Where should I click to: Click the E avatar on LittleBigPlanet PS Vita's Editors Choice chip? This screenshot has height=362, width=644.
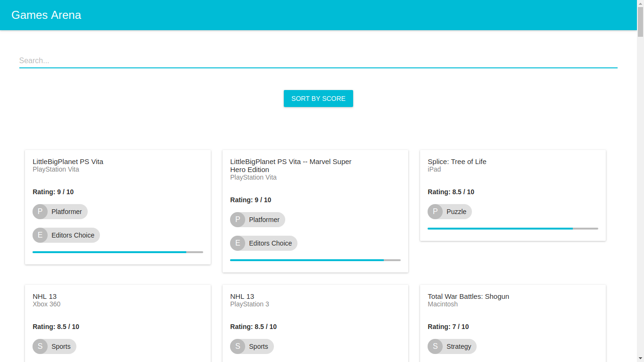40,235
